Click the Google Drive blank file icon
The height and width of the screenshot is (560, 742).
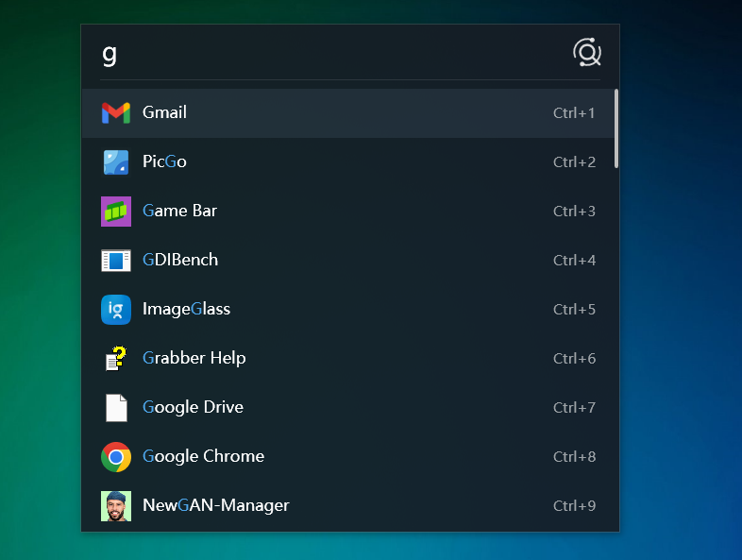coord(116,408)
